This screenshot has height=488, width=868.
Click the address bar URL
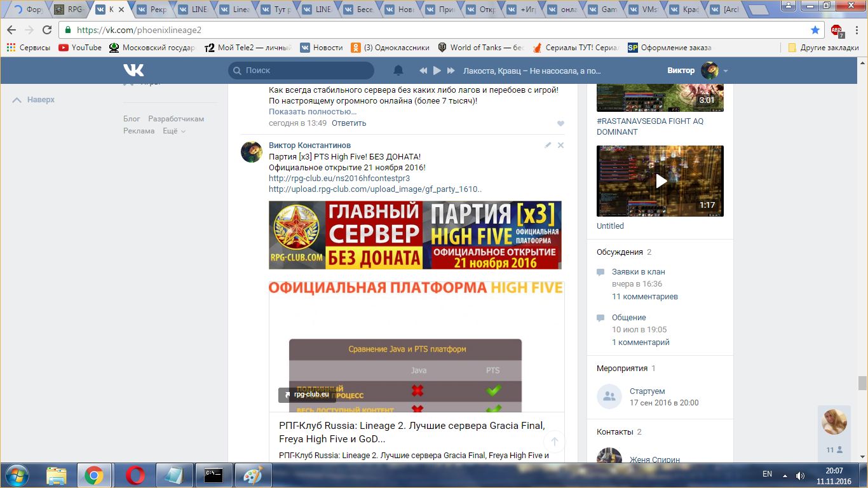(x=139, y=30)
